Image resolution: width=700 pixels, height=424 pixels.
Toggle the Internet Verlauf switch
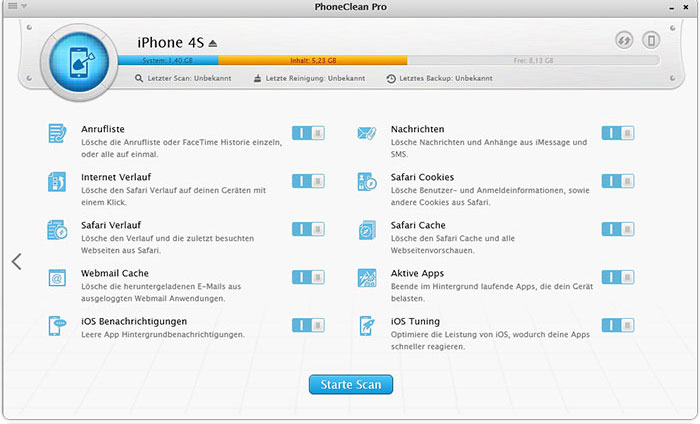(308, 181)
